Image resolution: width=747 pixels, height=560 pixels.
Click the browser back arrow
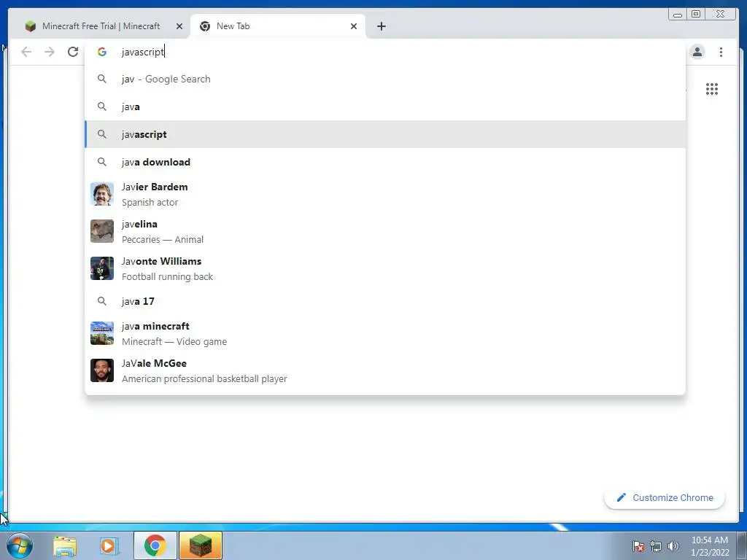click(26, 52)
